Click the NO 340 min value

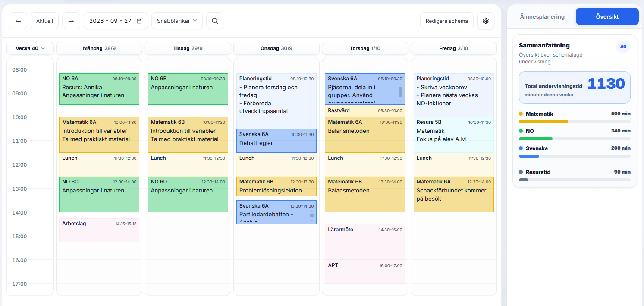pos(621,131)
